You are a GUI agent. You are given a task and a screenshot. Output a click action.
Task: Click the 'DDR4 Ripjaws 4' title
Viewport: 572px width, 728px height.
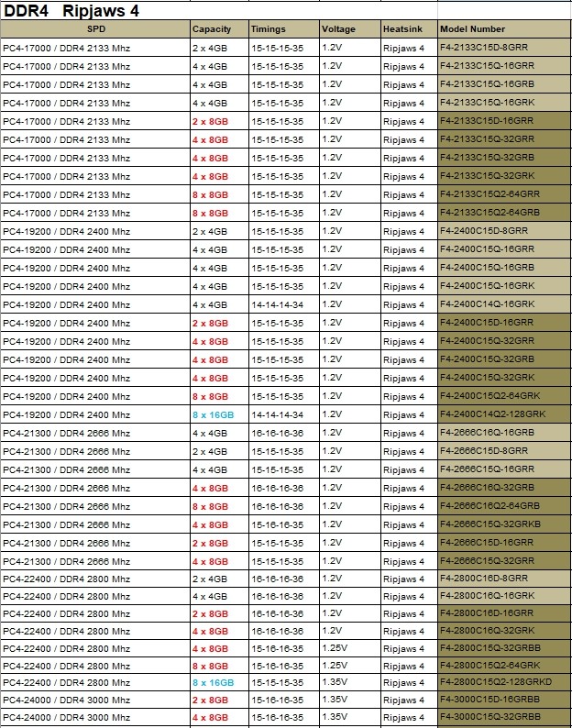[71, 11]
